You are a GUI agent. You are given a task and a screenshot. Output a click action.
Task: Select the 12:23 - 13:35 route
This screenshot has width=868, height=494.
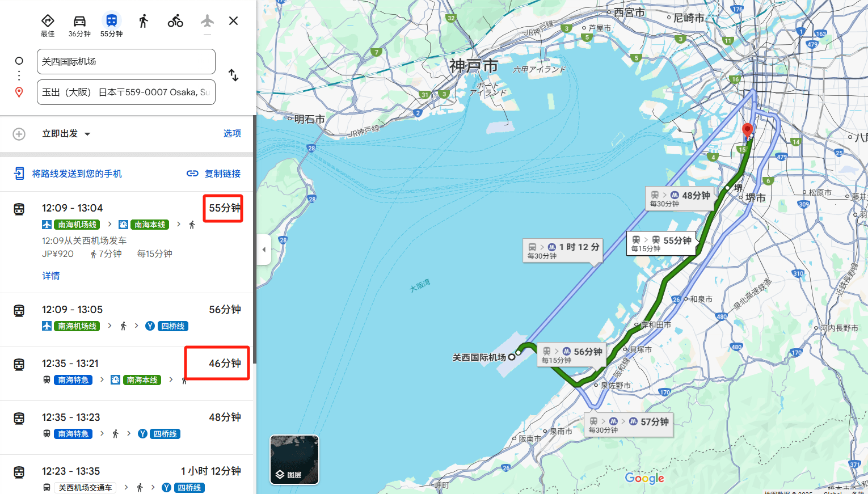click(127, 475)
